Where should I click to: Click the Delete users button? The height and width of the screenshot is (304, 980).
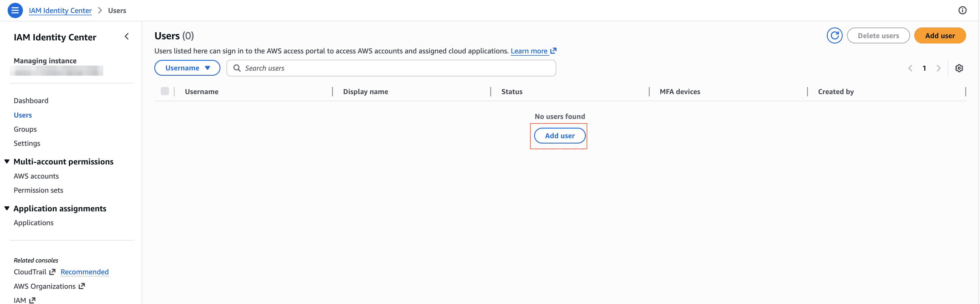(x=878, y=35)
